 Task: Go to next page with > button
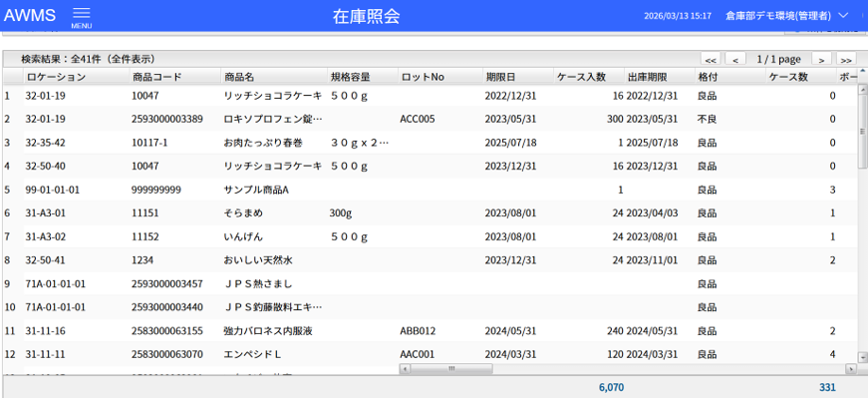coord(821,59)
